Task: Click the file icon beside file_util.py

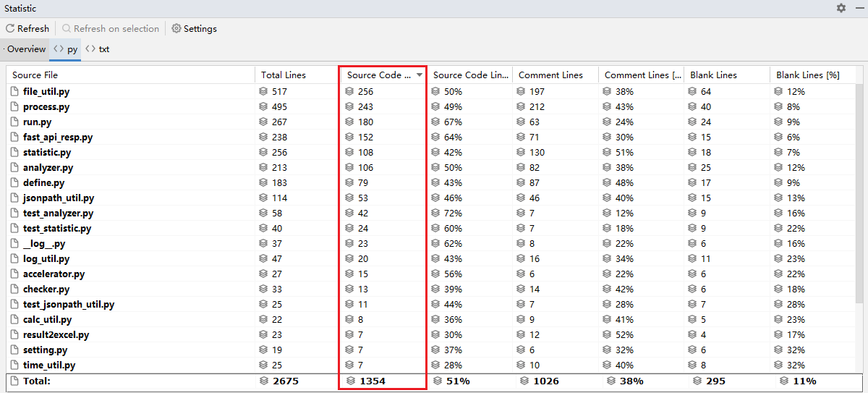Action: (14, 92)
